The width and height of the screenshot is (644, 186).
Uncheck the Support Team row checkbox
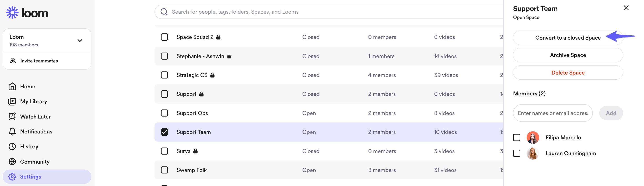click(164, 132)
